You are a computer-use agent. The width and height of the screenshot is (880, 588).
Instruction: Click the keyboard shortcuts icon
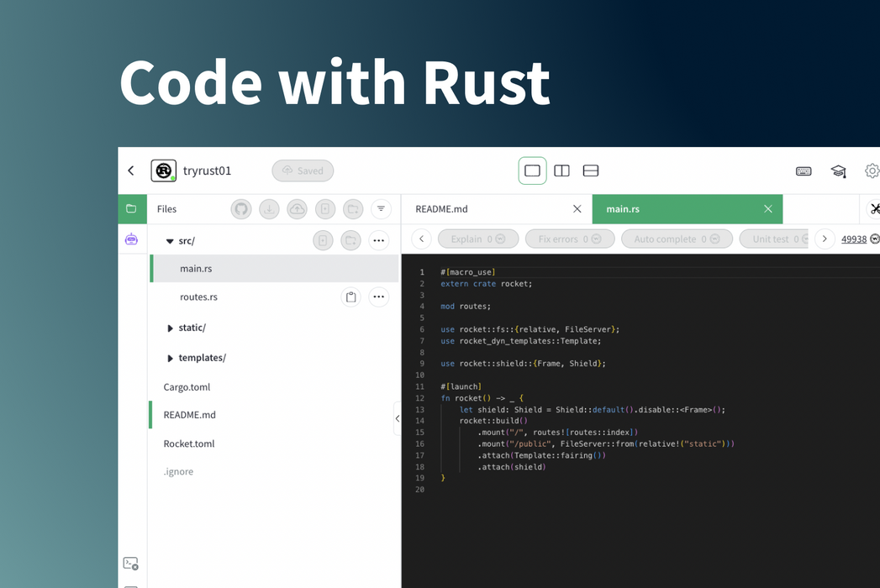pyautogui.click(x=804, y=171)
